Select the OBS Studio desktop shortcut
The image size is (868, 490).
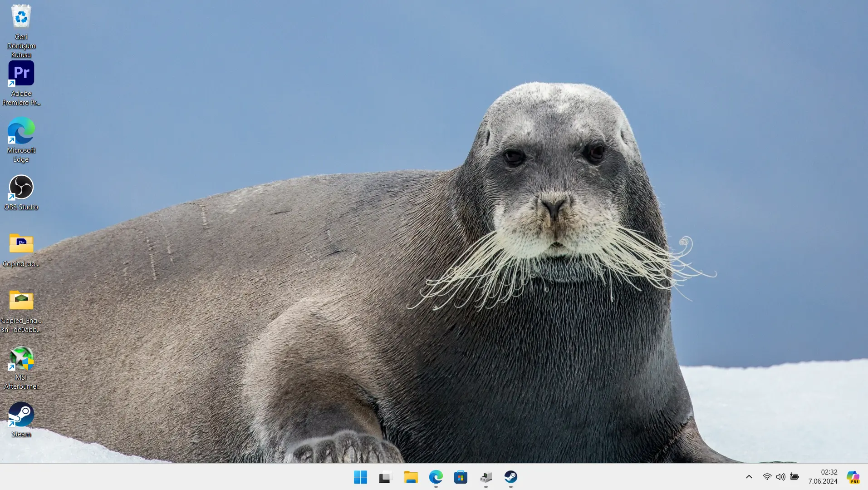(21, 193)
